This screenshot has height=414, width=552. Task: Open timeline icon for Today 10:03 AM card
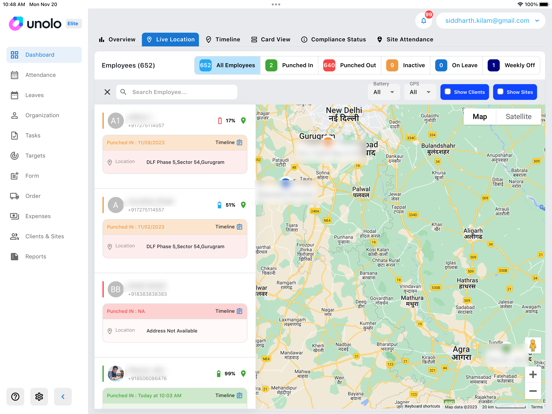point(240,395)
